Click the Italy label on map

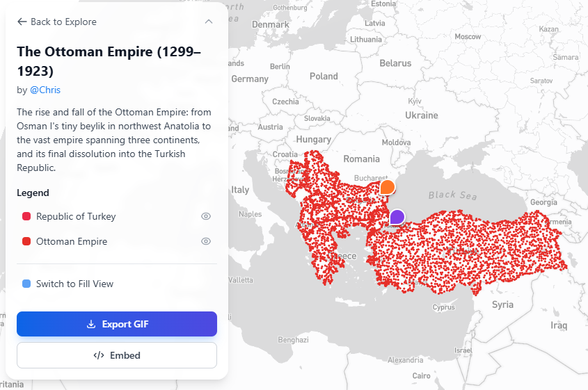(x=240, y=190)
